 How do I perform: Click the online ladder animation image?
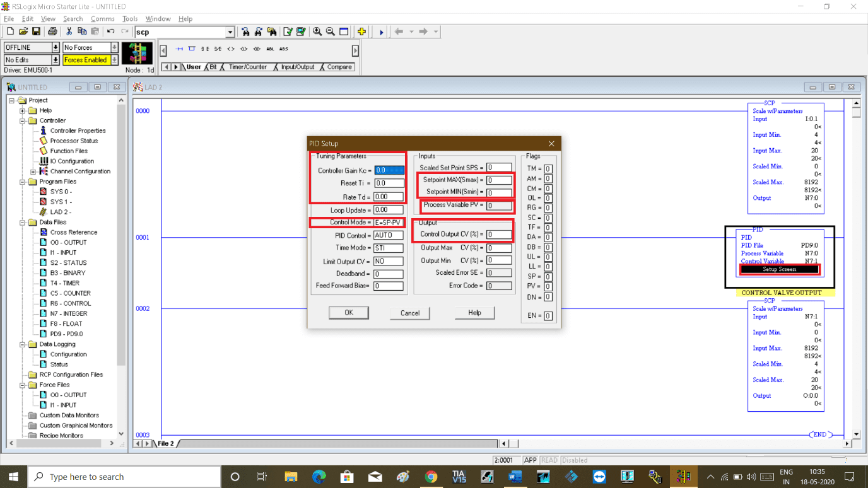(138, 53)
